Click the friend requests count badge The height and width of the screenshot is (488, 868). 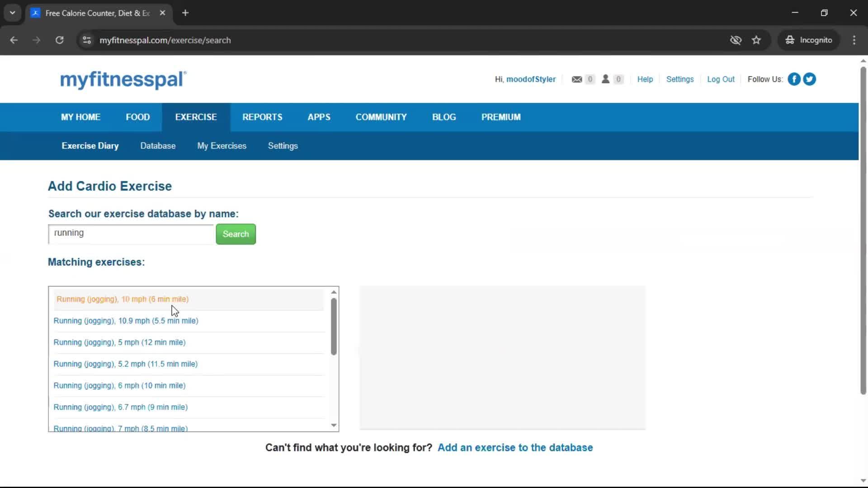coord(618,79)
